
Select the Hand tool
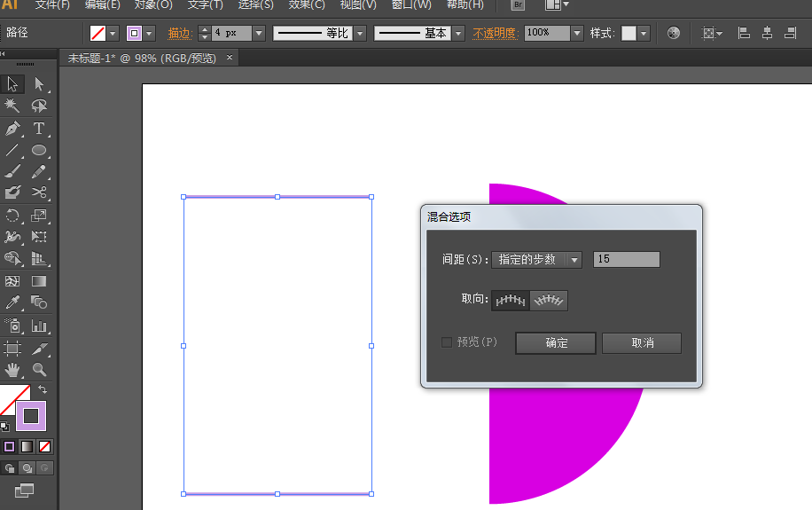pos(12,370)
